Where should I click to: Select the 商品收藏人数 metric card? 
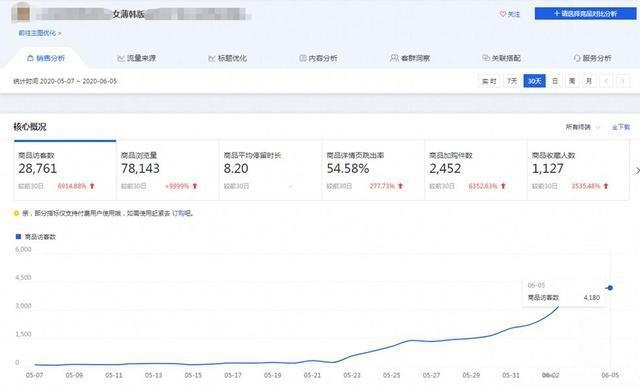click(579, 170)
